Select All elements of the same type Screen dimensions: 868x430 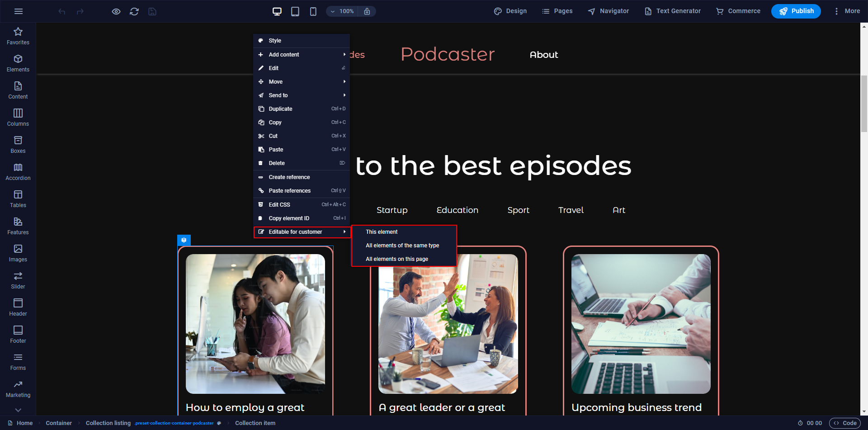(402, 246)
